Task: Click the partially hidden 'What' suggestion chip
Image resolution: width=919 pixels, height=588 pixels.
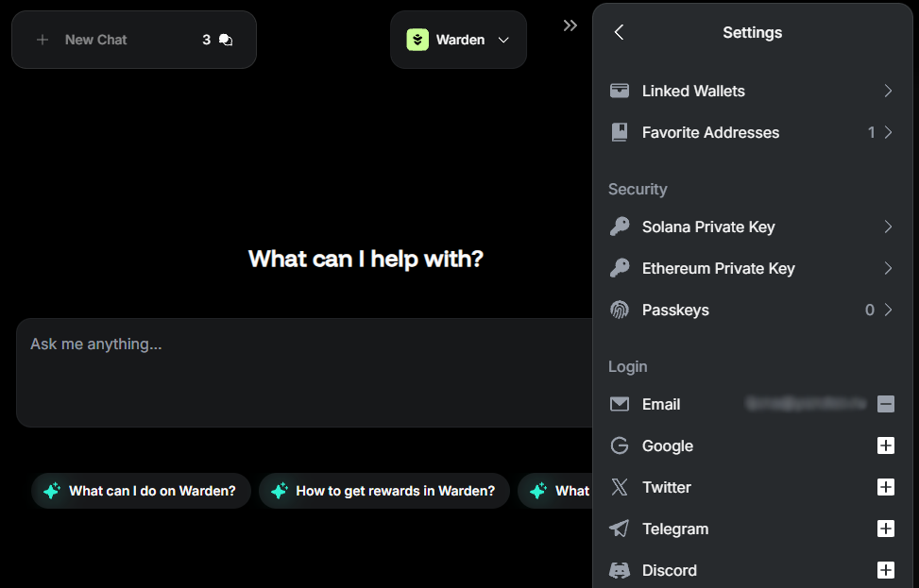Action: pos(555,491)
